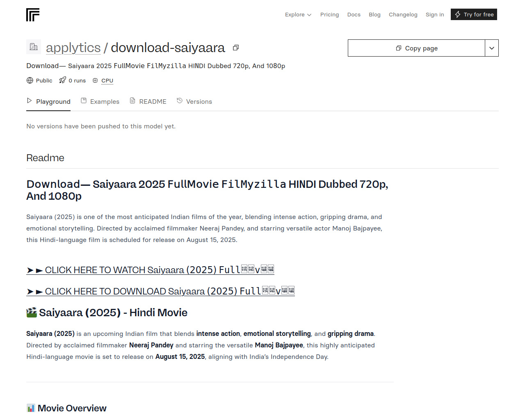Open the Docs link
Viewport: 525px width, 420px height.
pos(354,15)
